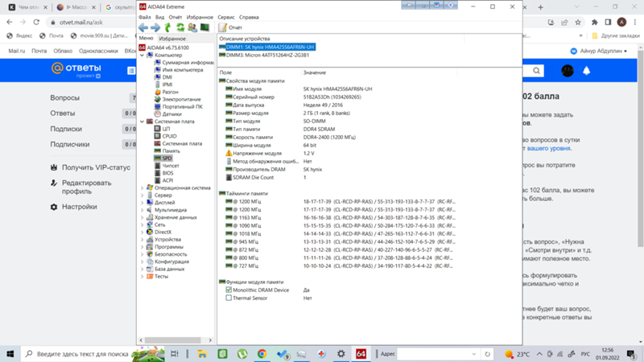
Task: Open the Отчёт menu in menu bar
Action: coord(175,17)
